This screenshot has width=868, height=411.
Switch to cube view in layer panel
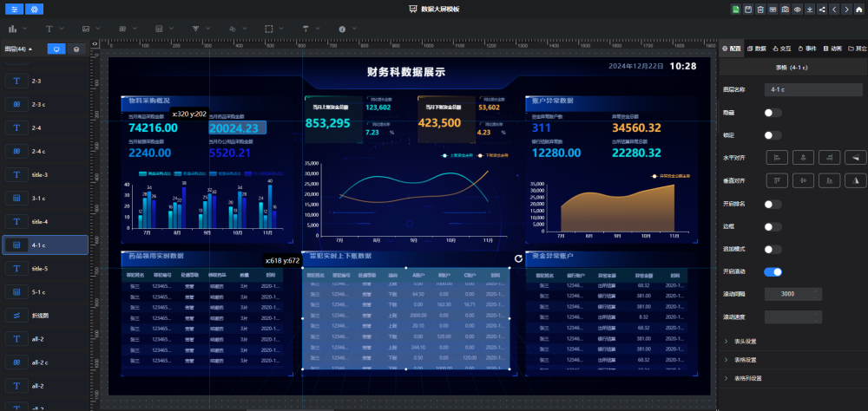click(76, 49)
